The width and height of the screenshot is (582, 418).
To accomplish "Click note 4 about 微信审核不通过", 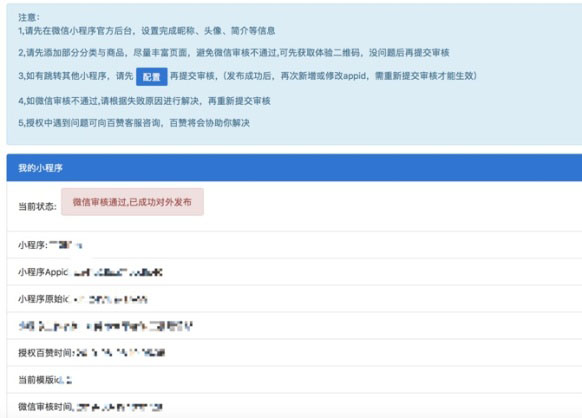I will [144, 101].
